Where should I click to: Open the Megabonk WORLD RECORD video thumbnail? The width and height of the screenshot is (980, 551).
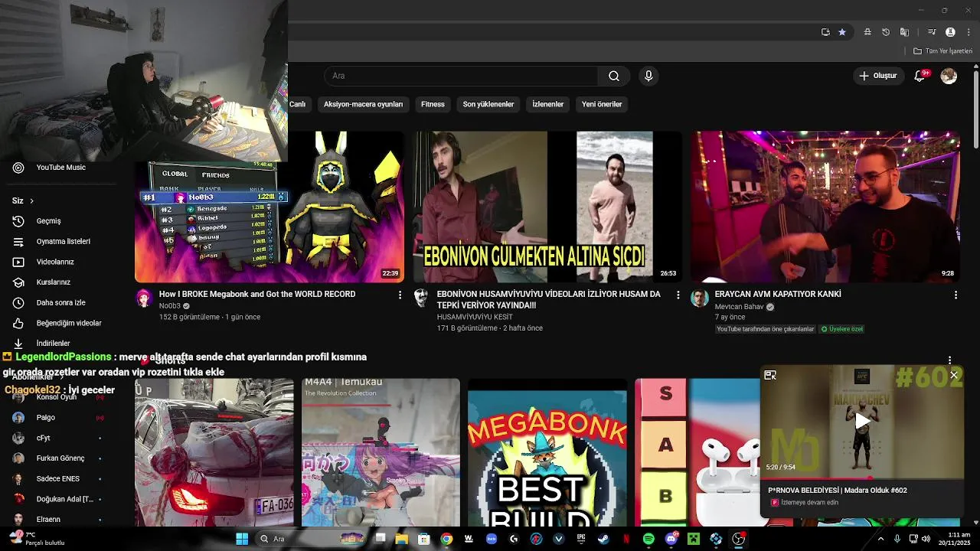pos(269,207)
